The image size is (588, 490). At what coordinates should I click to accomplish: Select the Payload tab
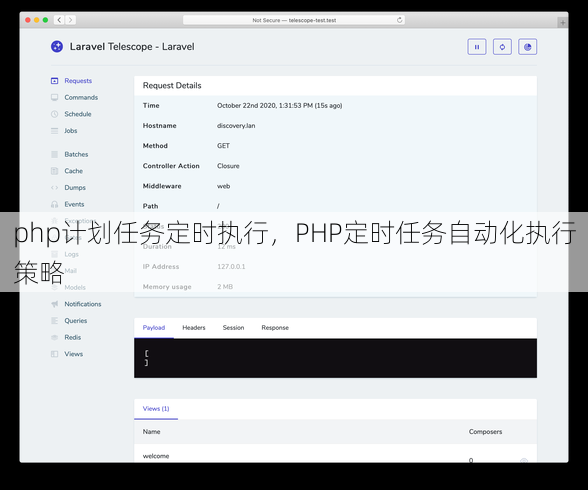(154, 328)
